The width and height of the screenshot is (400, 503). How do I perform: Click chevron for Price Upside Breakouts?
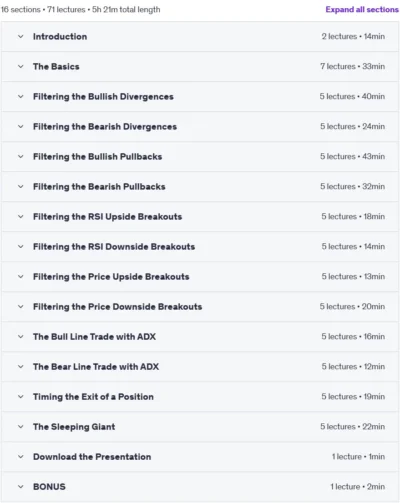(21, 276)
